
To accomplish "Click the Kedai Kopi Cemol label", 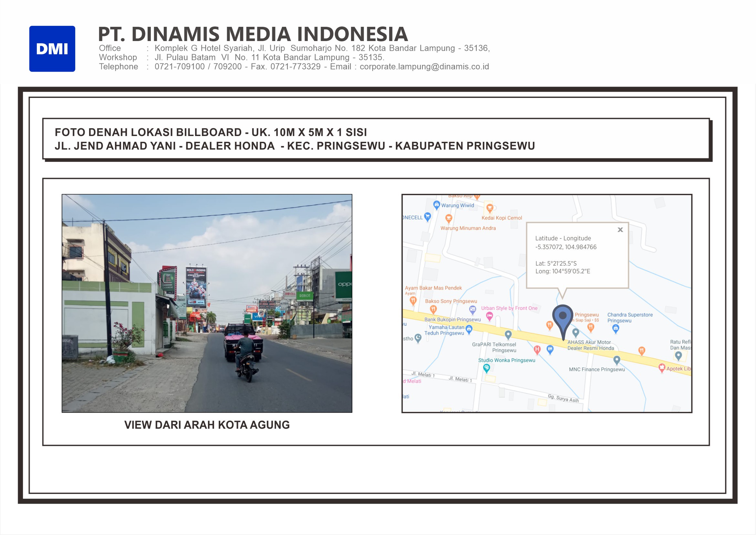I will coord(502,218).
